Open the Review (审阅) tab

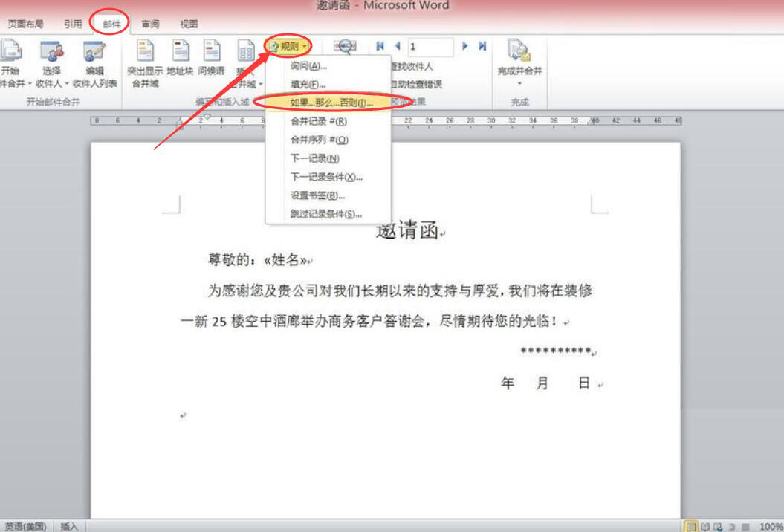150,24
